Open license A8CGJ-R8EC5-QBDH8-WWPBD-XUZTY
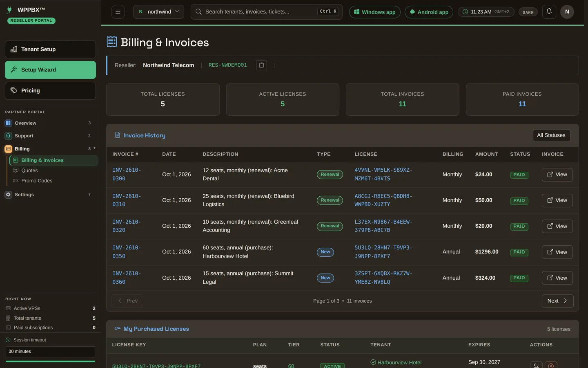Viewport: 588px width, 368px height. point(383,200)
